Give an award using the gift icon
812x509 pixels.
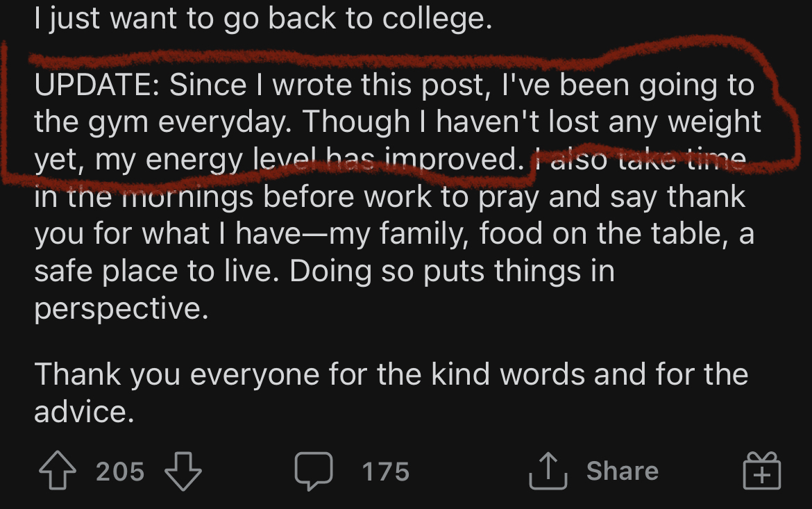(x=762, y=470)
